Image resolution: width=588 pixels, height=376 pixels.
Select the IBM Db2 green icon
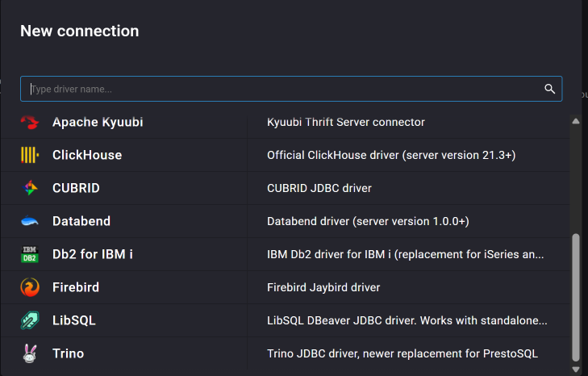(x=30, y=254)
